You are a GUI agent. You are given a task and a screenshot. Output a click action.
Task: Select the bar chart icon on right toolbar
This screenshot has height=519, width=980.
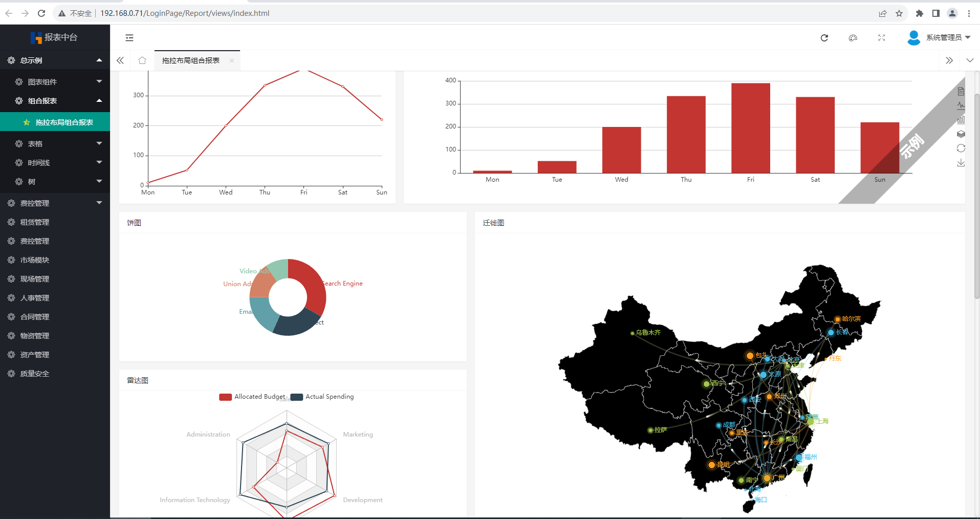tap(961, 119)
